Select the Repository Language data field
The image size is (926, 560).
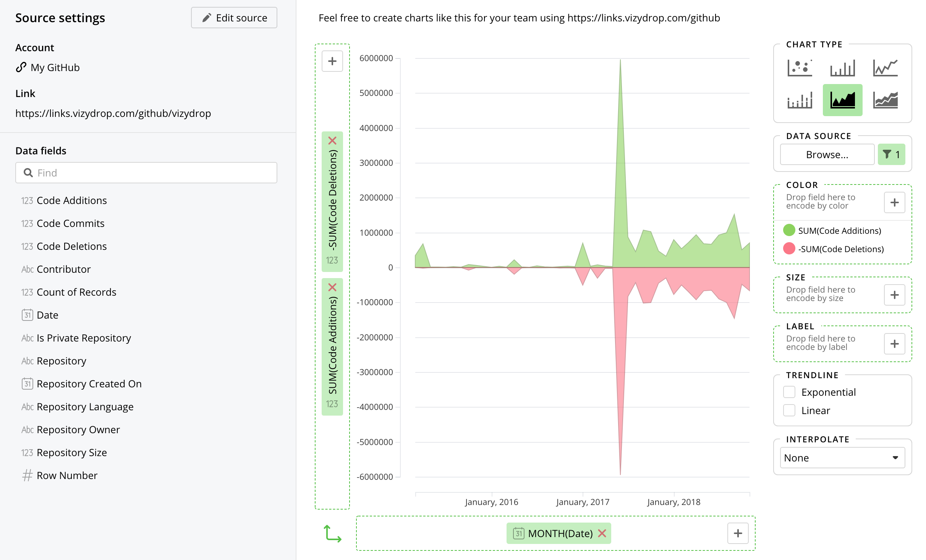coord(85,407)
